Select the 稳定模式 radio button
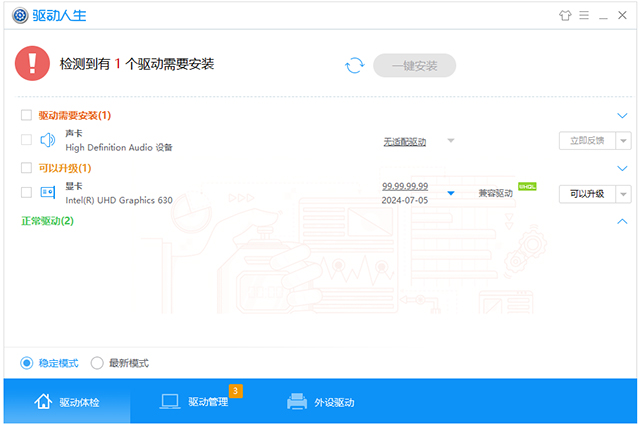 (x=27, y=363)
